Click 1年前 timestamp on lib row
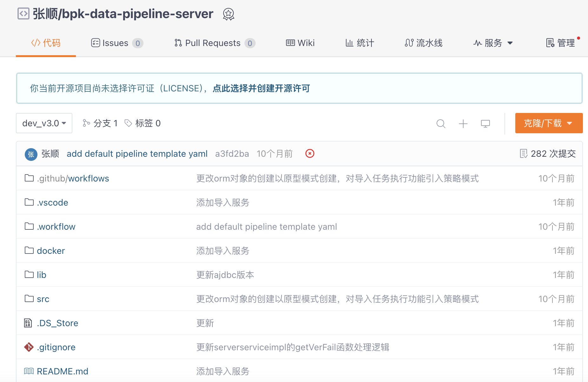 [x=564, y=275]
